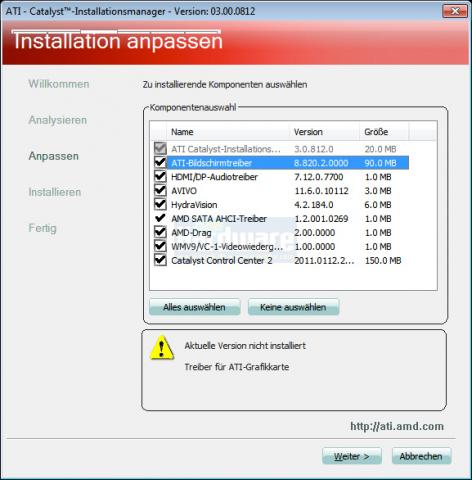Click version value 7.12.0.7700

(318, 177)
